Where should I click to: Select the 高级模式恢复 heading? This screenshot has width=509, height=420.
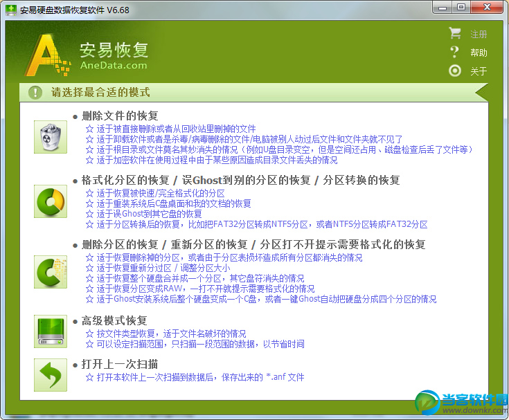[114, 320]
